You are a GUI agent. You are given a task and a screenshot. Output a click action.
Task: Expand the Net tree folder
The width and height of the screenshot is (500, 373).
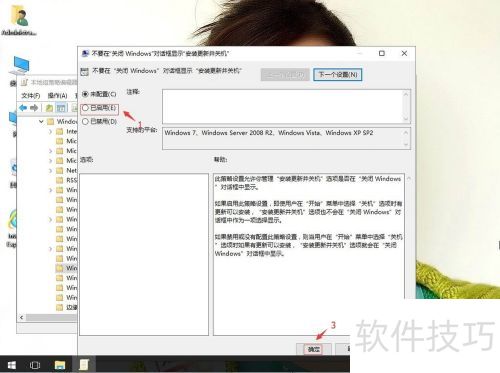coord(50,171)
